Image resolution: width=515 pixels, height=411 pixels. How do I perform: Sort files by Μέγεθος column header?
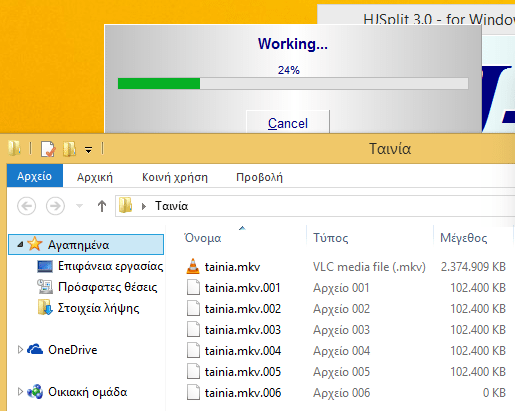point(463,238)
